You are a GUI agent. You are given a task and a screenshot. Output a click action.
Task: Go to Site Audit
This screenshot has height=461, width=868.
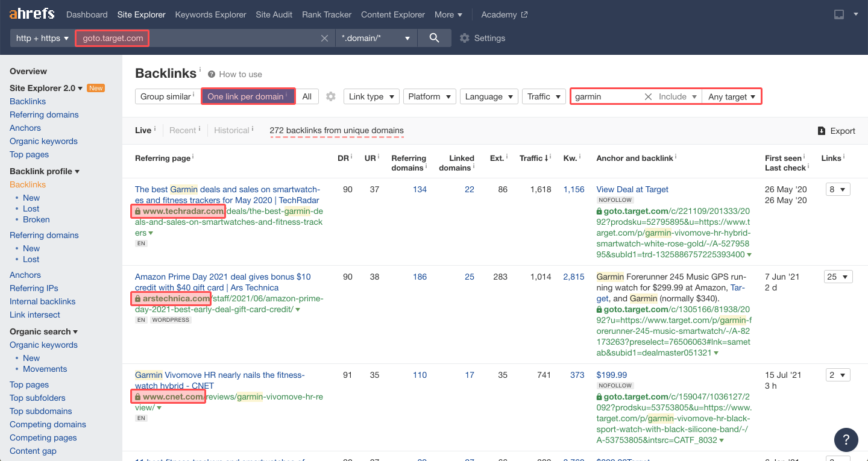coord(274,14)
